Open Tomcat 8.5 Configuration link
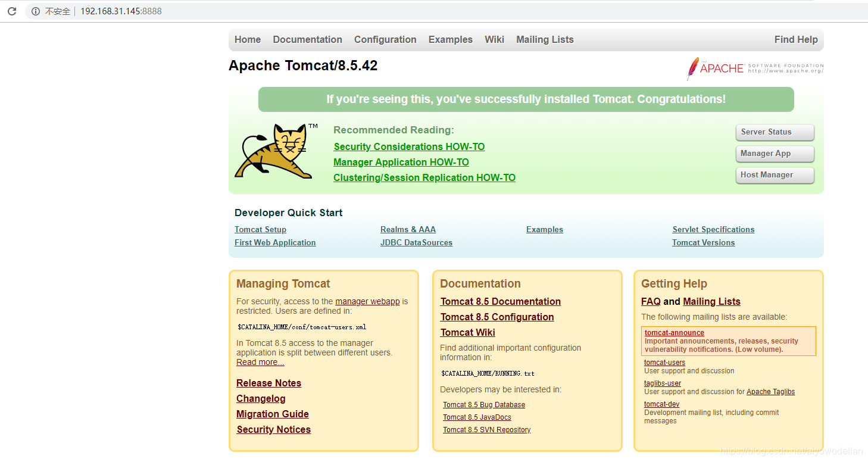This screenshot has height=462, width=868. (x=497, y=317)
